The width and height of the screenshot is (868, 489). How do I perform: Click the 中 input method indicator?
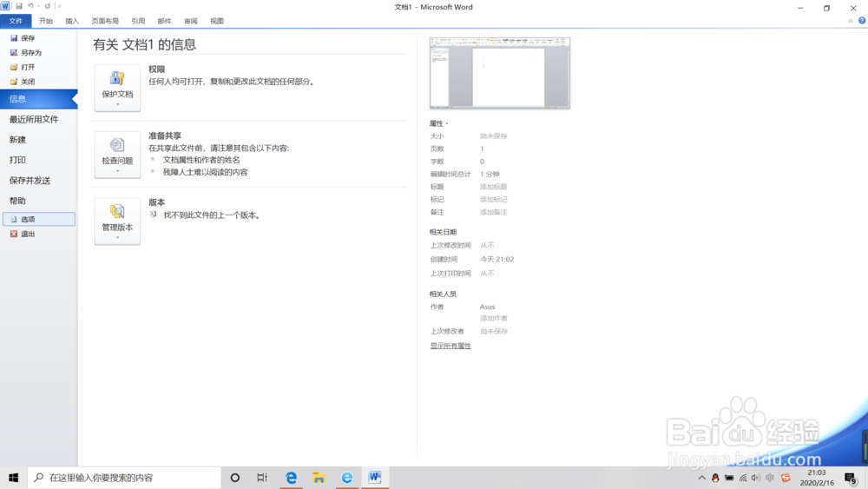770,478
